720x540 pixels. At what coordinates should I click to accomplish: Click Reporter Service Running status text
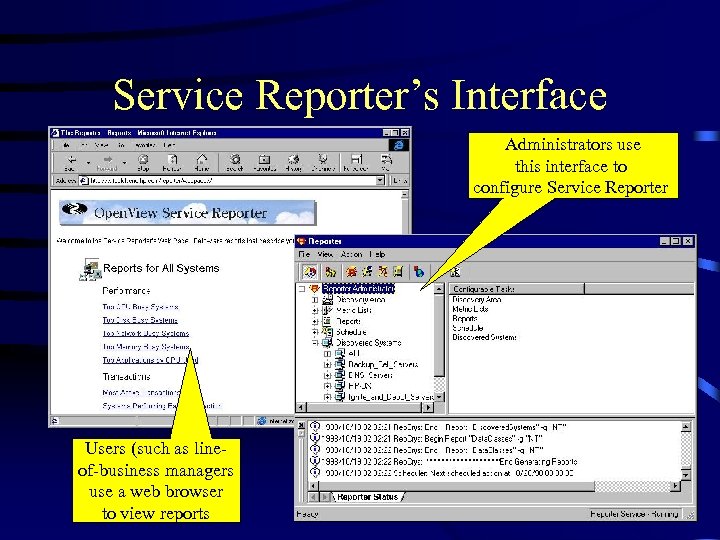[x=634, y=514]
